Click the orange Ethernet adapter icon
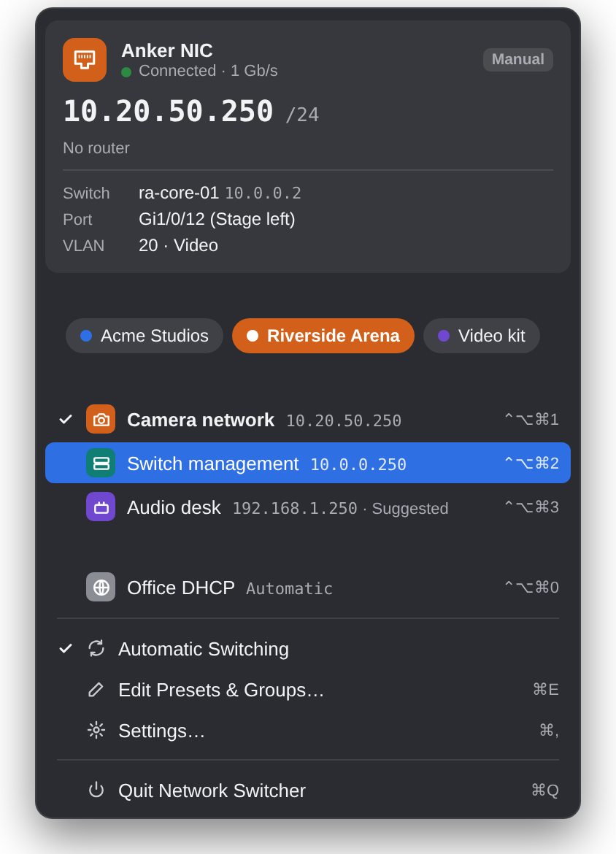 coord(85,60)
